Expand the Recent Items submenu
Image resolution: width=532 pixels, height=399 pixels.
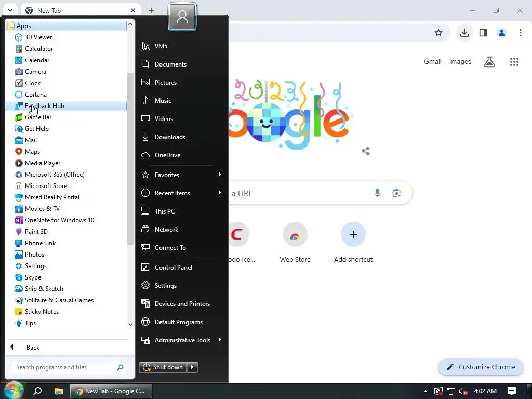220,193
